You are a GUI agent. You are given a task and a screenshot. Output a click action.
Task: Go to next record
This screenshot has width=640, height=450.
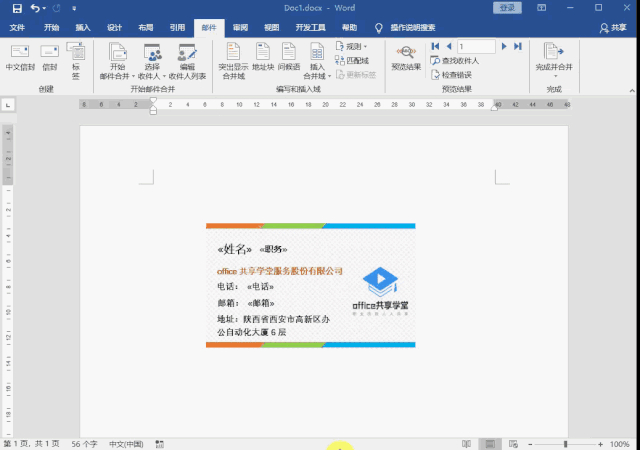(504, 47)
